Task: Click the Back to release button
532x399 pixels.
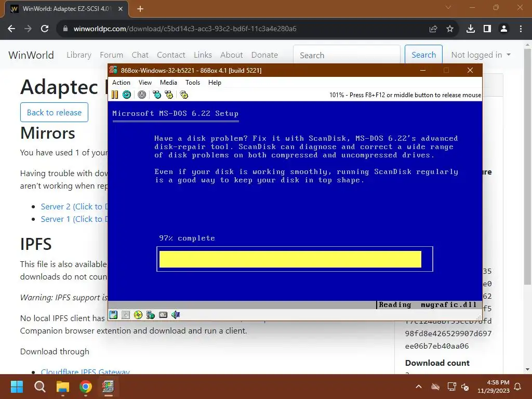Action: (54, 112)
